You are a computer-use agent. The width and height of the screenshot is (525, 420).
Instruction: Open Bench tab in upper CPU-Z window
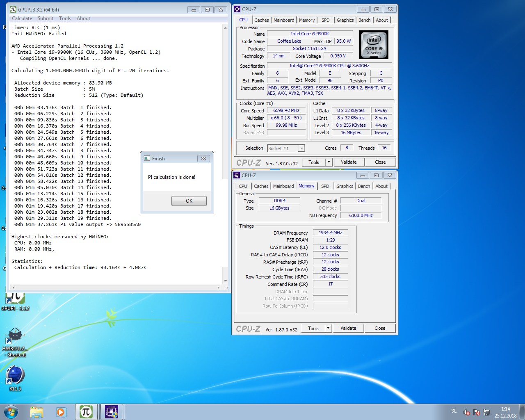(x=364, y=20)
